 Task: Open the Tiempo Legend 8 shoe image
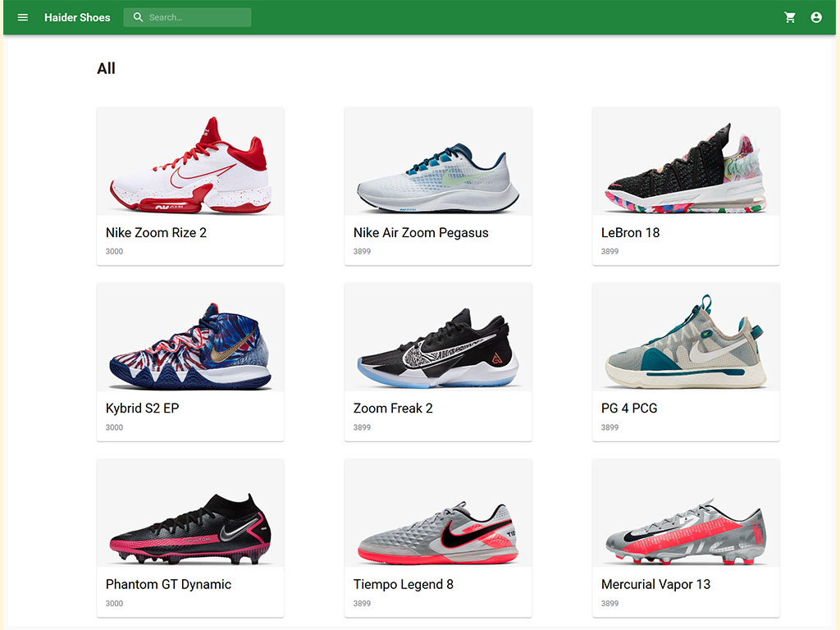point(438,513)
